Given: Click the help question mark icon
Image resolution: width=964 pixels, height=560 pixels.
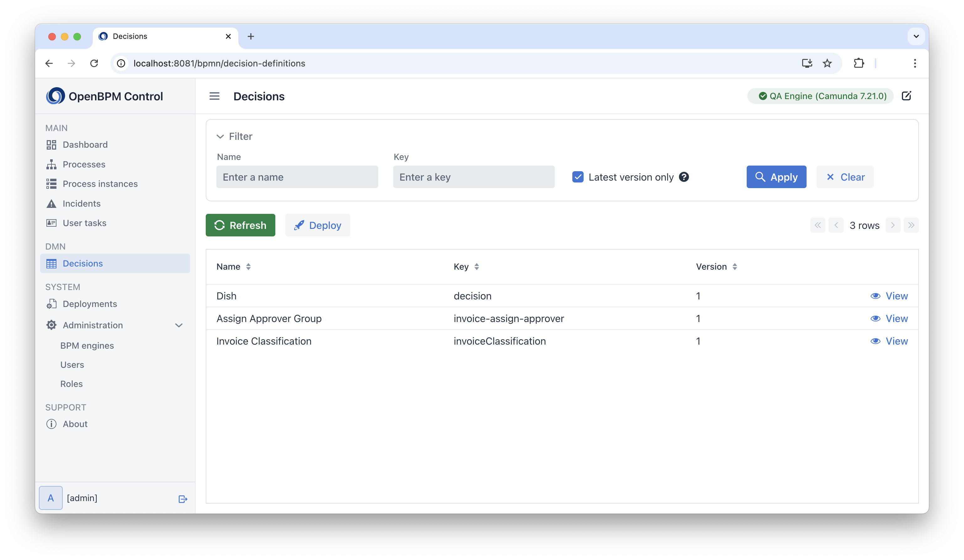Looking at the screenshot, I should point(684,177).
